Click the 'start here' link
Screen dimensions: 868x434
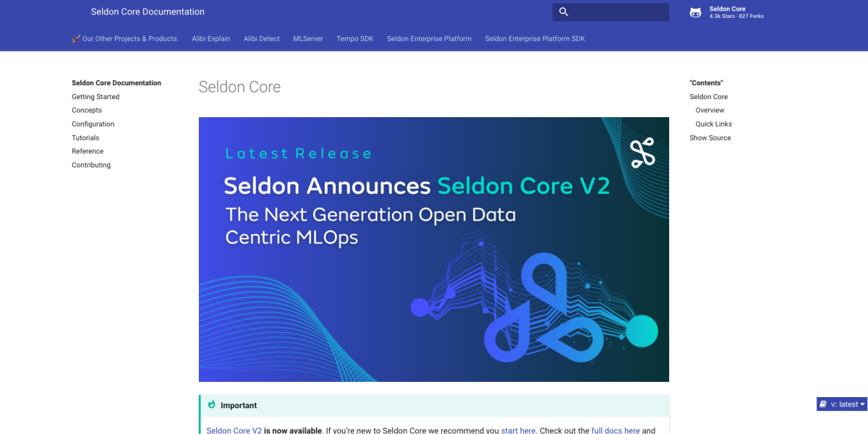click(x=518, y=430)
